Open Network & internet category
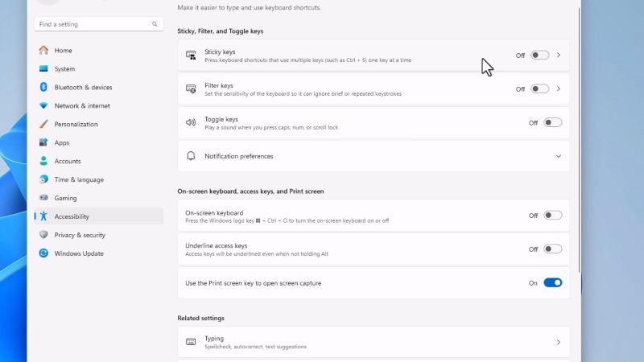 98,105
